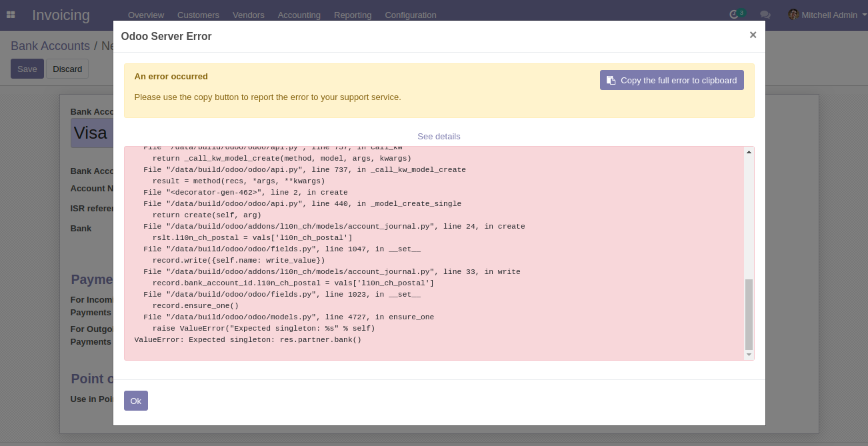Open the Configuration menu
868x446 pixels.
tap(411, 15)
